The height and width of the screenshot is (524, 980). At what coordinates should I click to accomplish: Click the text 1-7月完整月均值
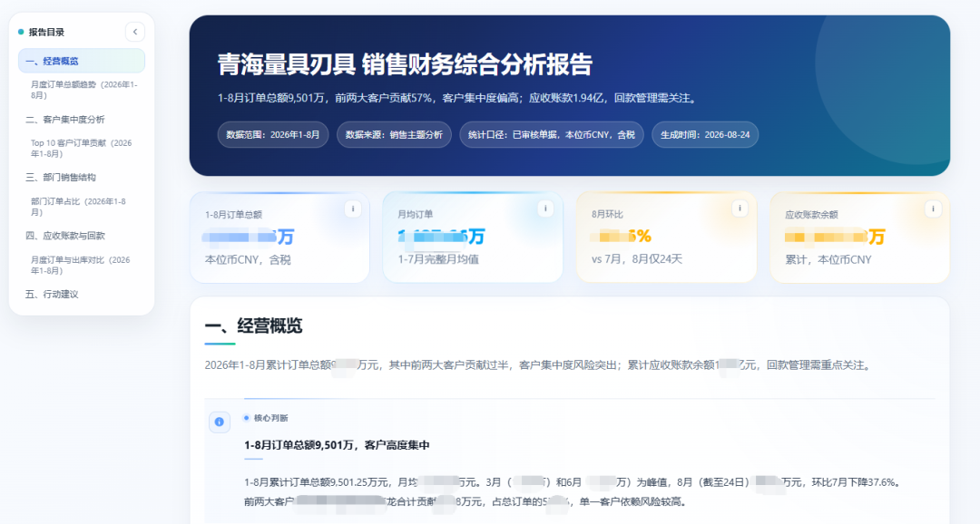pos(438,259)
